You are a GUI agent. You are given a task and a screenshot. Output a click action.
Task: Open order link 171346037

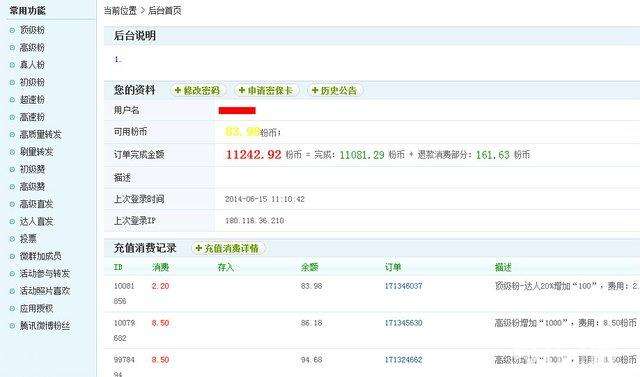(x=403, y=286)
